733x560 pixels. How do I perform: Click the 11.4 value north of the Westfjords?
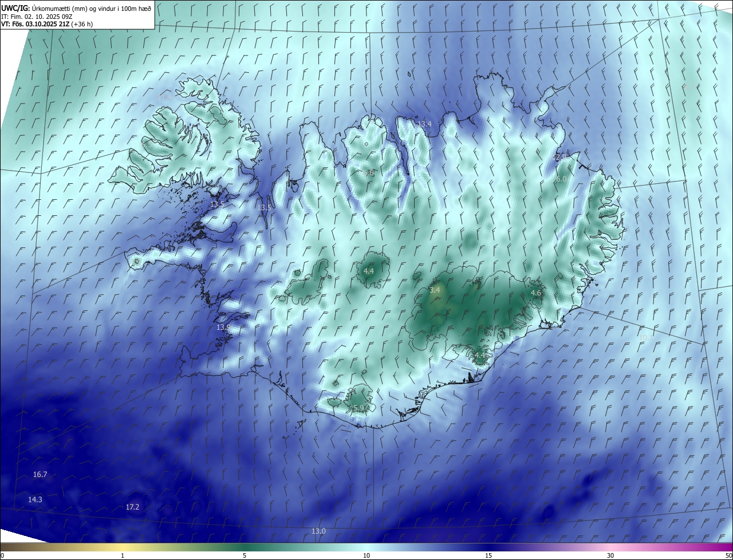[x=165, y=98]
